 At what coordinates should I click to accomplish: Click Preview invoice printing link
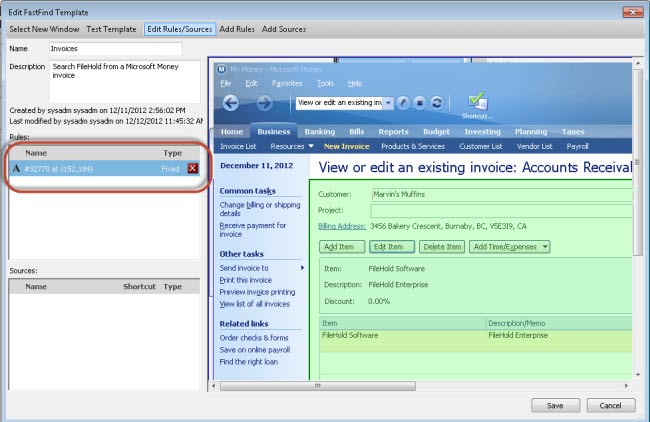click(257, 292)
